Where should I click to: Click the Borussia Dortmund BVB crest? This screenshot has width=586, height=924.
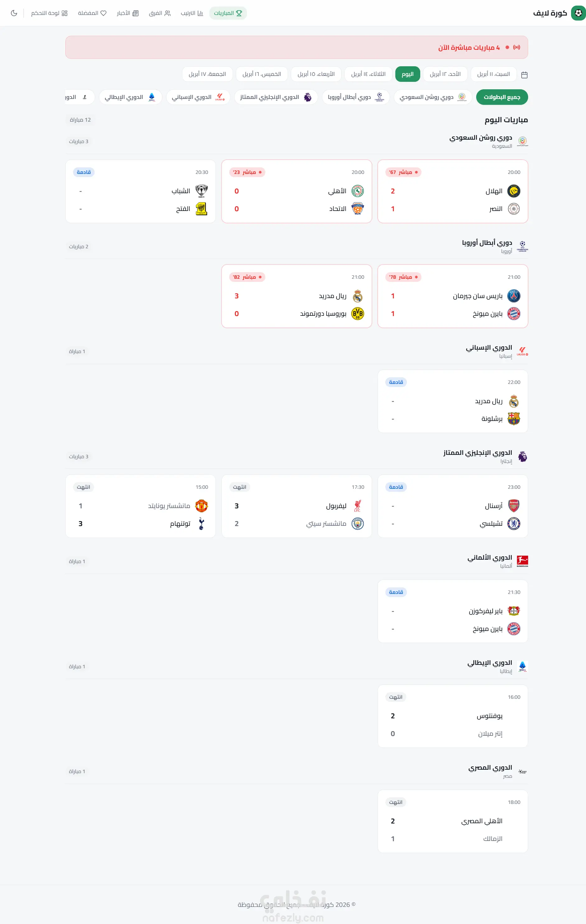(x=357, y=314)
